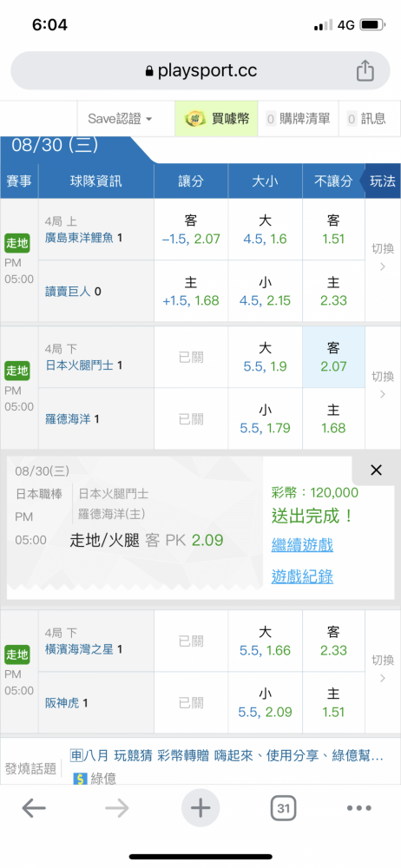Expand 切換 for the 橫濱海灣之星 game

tap(383, 668)
